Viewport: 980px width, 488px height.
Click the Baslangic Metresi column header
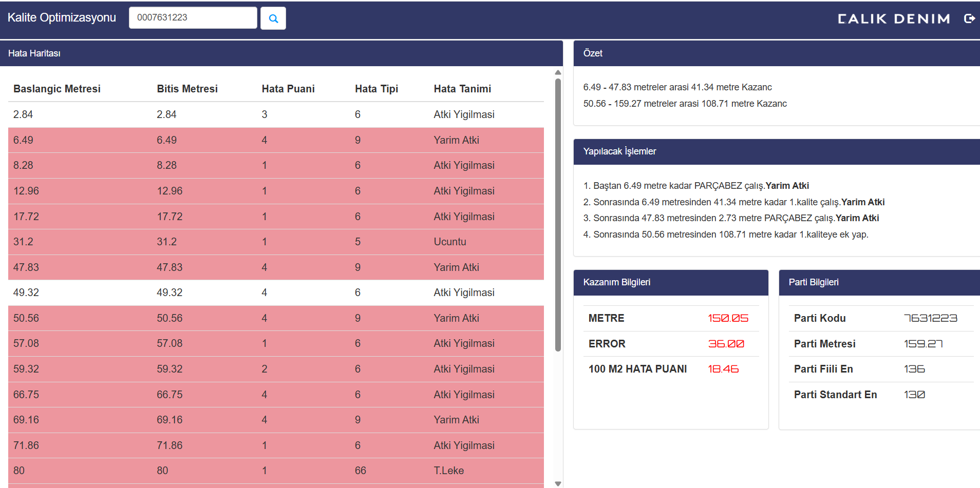pyautogui.click(x=57, y=89)
